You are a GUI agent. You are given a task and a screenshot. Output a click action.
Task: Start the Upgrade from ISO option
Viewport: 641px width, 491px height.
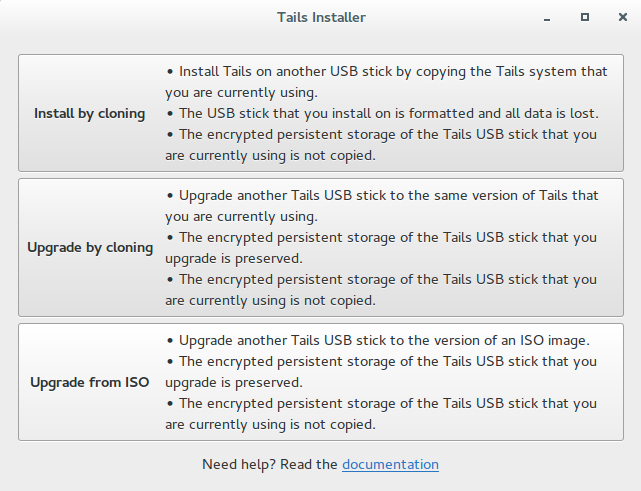pos(89,382)
